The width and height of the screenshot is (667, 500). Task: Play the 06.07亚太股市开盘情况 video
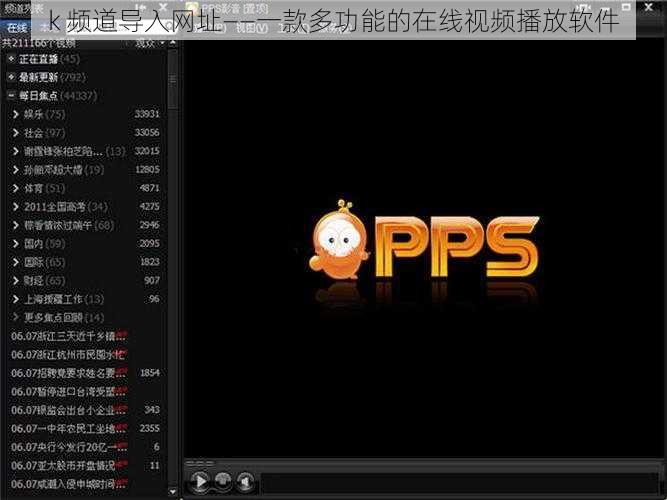pyautogui.click(x=69, y=465)
